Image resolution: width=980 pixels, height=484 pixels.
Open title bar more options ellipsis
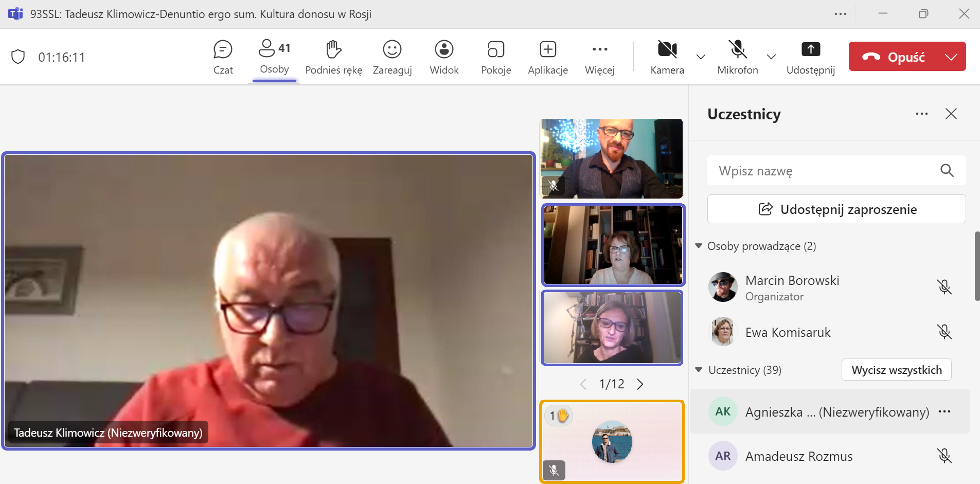tap(841, 14)
